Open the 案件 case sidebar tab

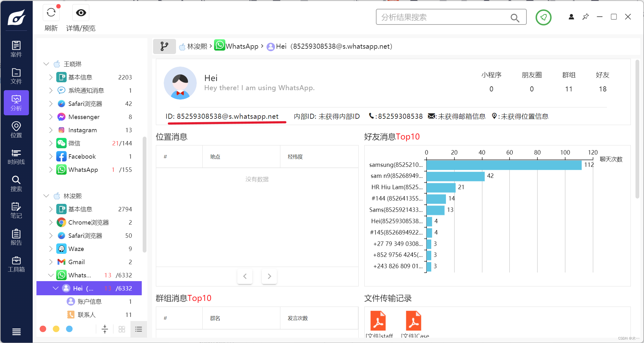tap(16, 49)
